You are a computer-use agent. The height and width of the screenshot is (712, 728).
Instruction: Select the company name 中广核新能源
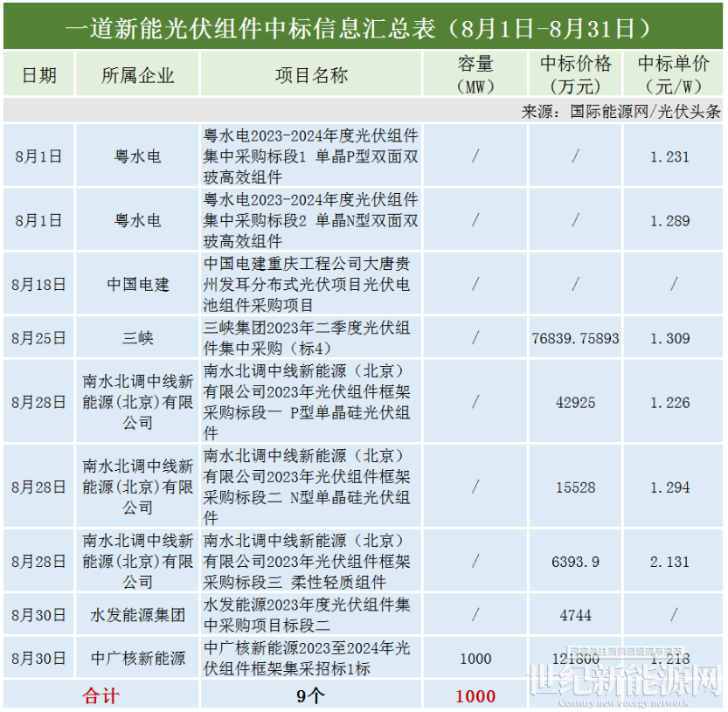point(137,658)
